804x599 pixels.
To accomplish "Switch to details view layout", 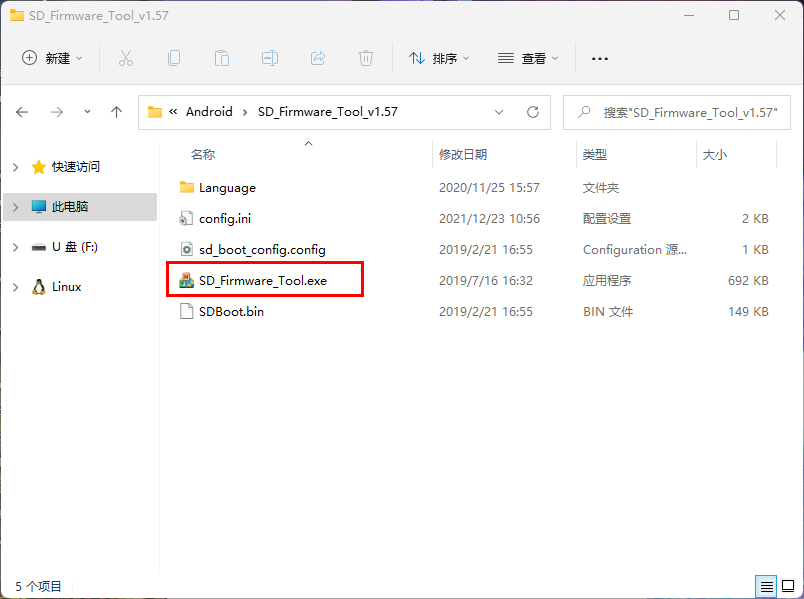I will 766,586.
